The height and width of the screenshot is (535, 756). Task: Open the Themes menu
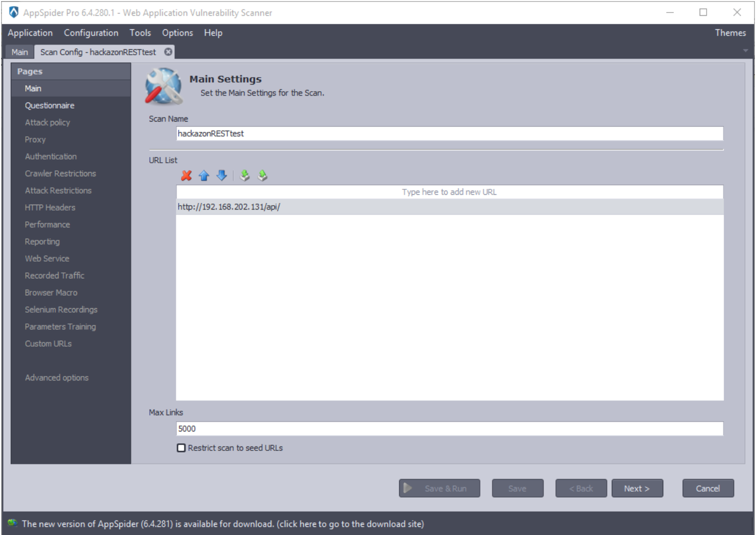tap(730, 33)
